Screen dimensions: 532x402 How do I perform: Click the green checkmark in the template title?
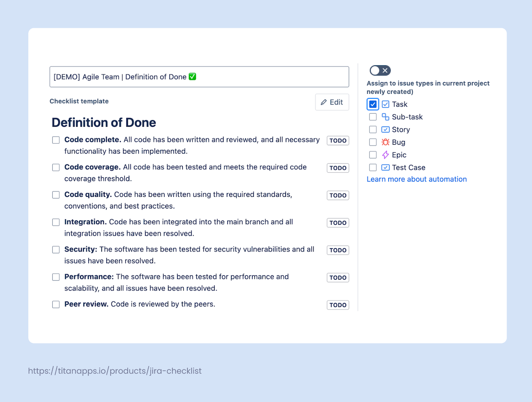192,76
